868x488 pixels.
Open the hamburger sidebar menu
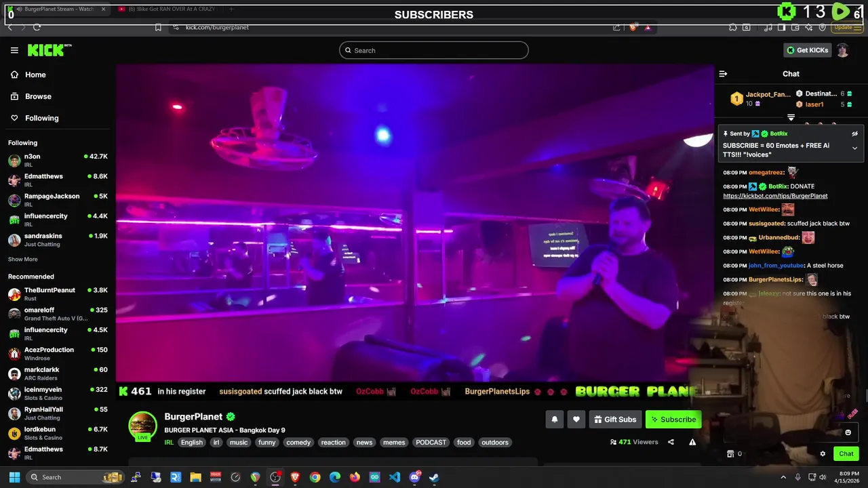tap(14, 50)
